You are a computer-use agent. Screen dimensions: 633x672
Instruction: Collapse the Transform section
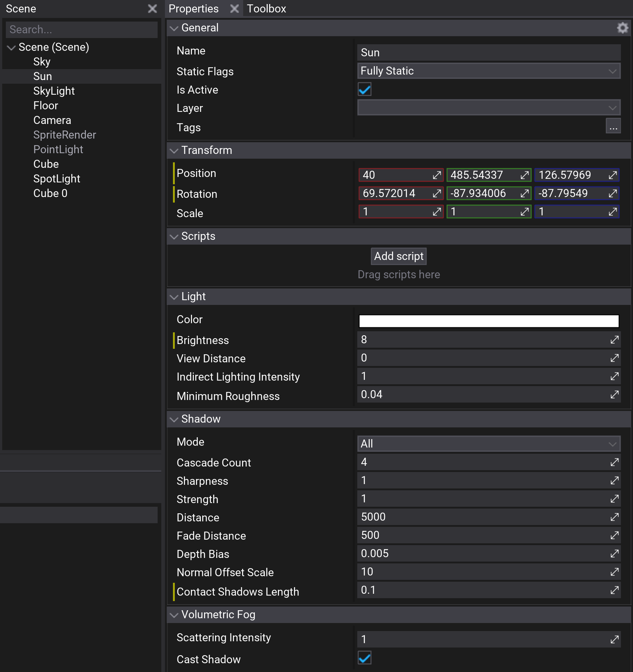[174, 150]
